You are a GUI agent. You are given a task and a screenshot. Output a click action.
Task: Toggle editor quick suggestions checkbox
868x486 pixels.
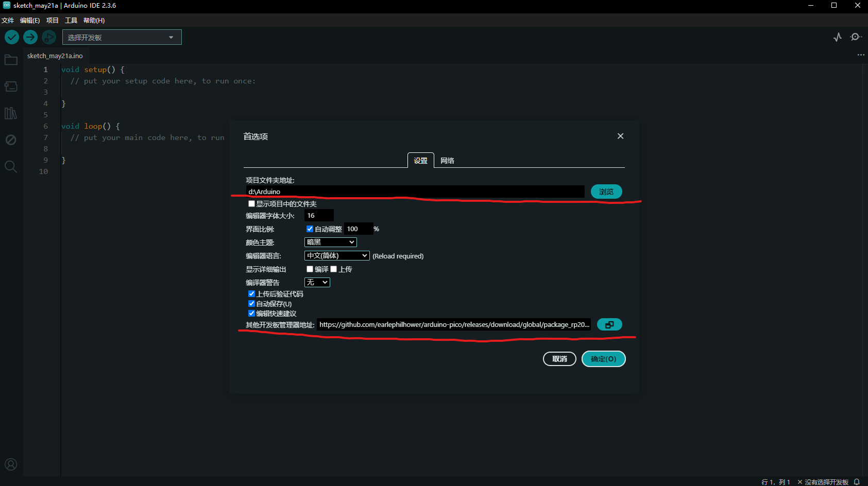coord(251,314)
